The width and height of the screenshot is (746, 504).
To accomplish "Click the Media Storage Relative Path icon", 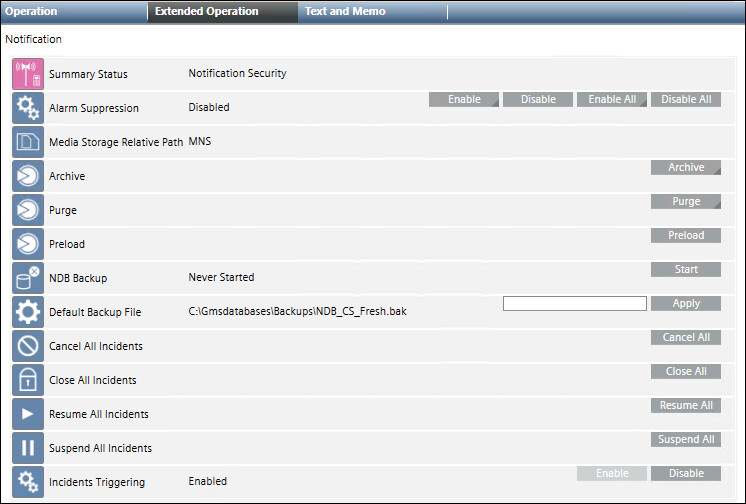I will point(28,142).
